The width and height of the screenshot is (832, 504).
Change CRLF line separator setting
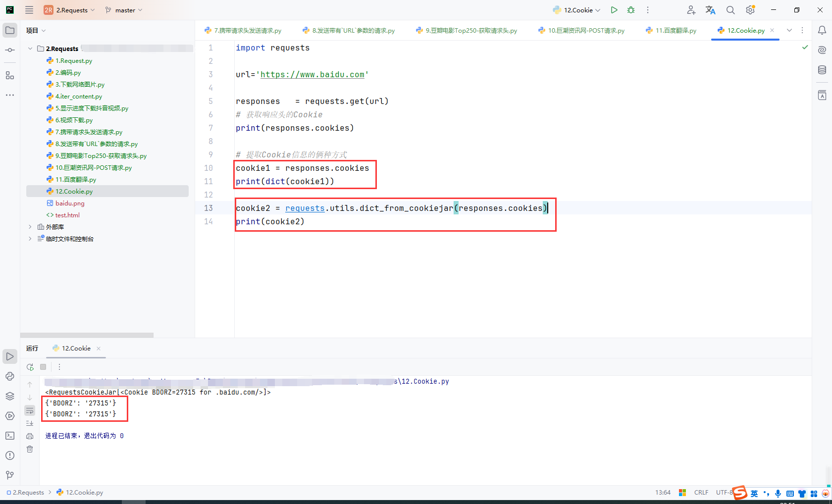click(701, 492)
